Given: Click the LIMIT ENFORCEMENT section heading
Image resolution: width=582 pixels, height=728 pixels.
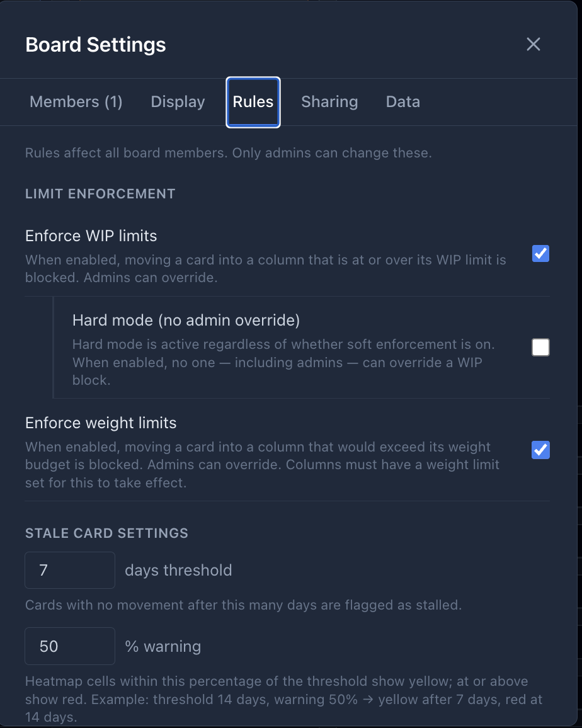Looking at the screenshot, I should point(100,194).
